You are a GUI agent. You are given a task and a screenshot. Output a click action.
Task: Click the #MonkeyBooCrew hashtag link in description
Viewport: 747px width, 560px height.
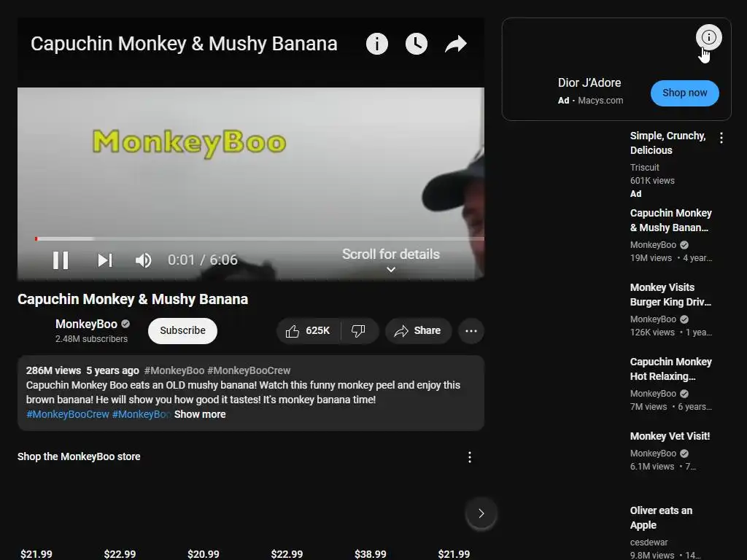coord(68,414)
